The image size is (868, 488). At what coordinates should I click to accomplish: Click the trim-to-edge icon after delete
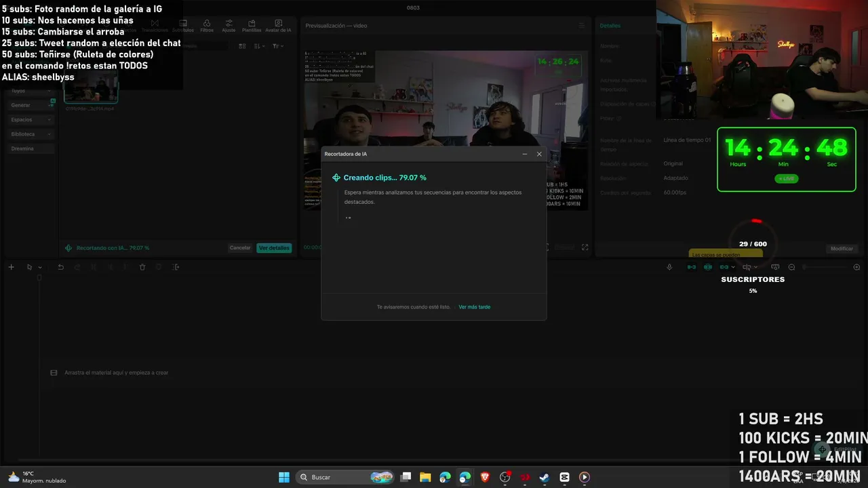point(176,267)
